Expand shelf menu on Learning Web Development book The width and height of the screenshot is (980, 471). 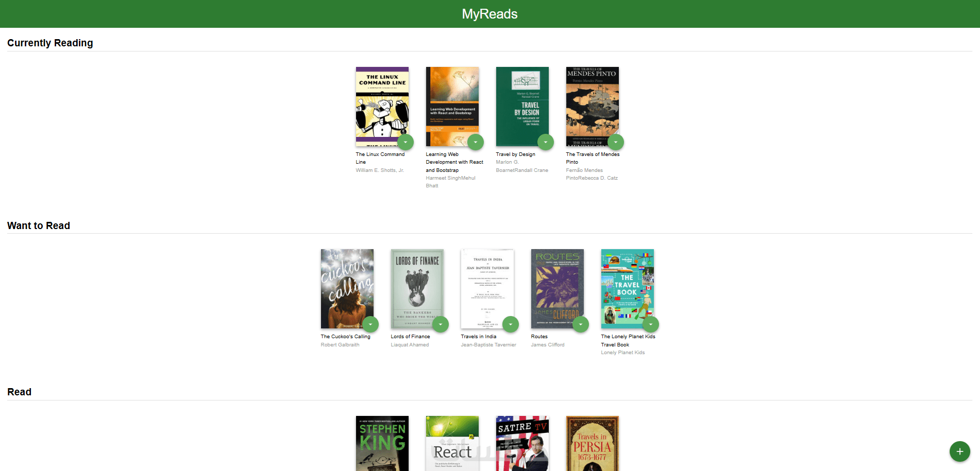tap(476, 142)
